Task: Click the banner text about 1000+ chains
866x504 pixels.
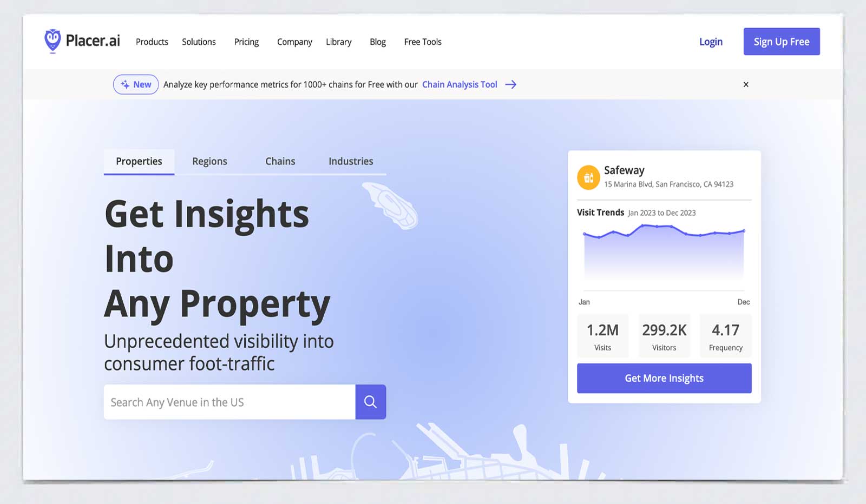Action: click(x=291, y=84)
